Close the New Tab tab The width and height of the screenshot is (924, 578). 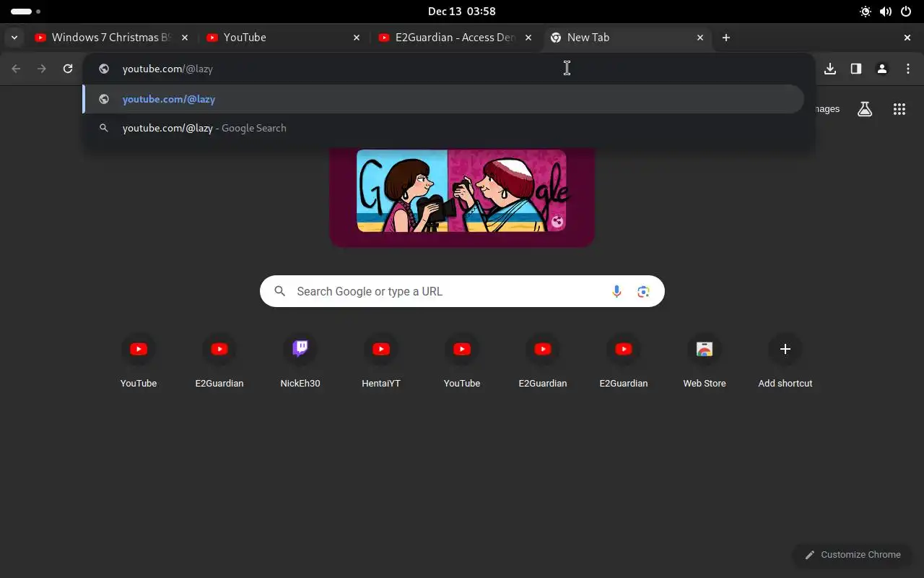700,38
